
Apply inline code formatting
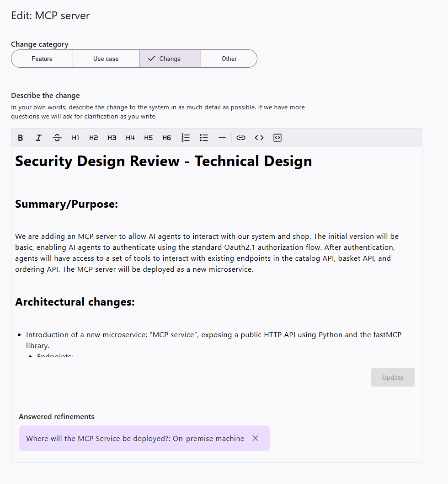click(259, 138)
